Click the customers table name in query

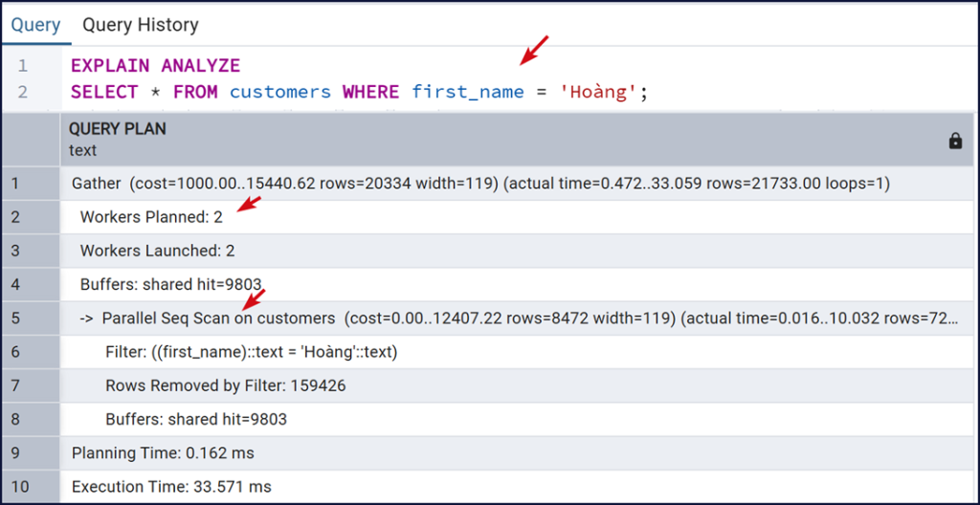279,92
